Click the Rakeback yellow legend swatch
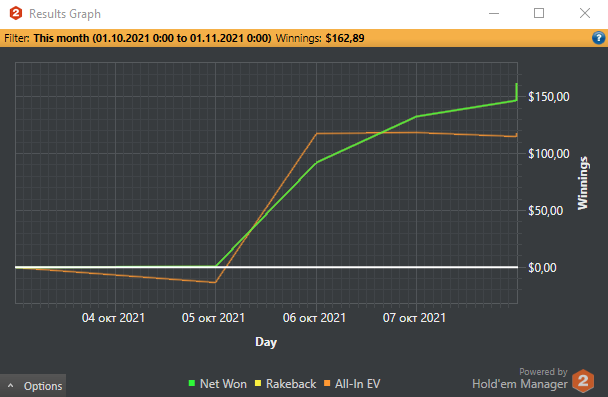The height and width of the screenshot is (397, 608). (x=258, y=383)
